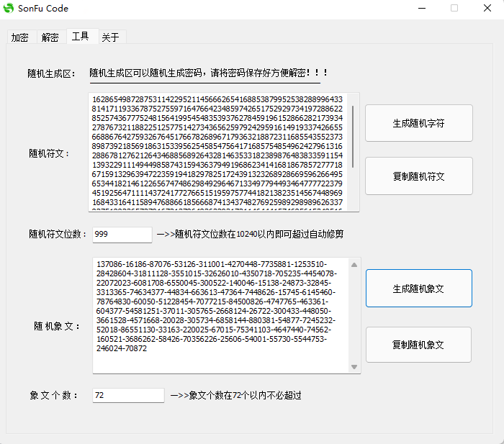Click the up arrow of 随机象文 scrollbar

pos(354,264)
